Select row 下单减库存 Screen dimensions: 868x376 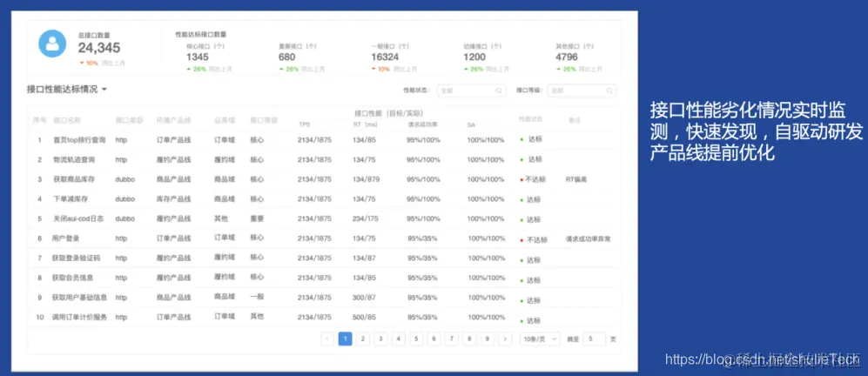(324, 198)
